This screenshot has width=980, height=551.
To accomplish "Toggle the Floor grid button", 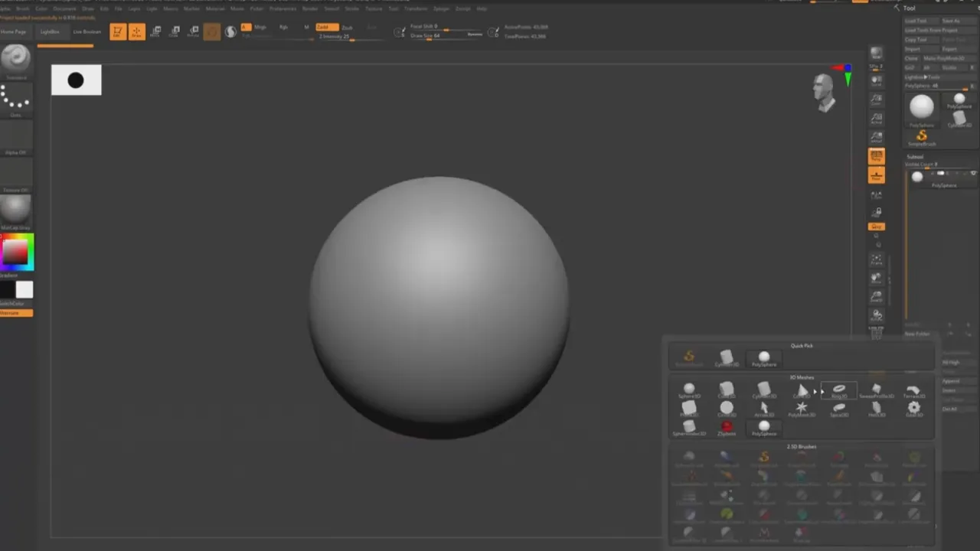I will pos(877,176).
